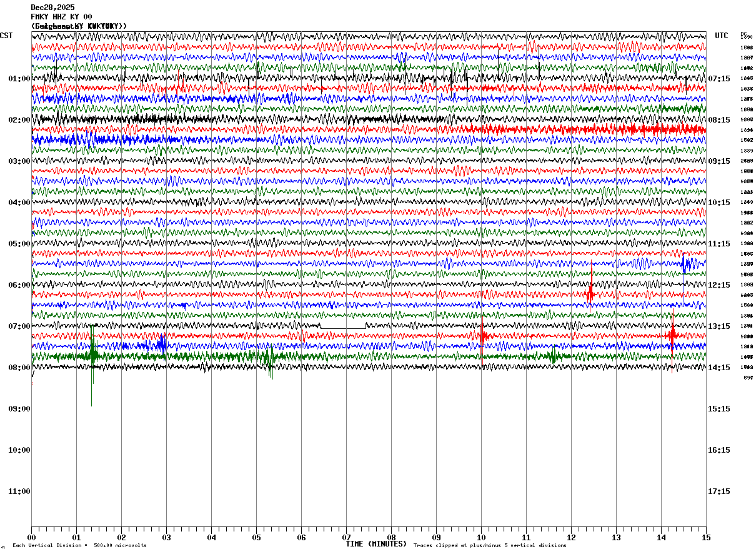Select minute 15 on the time axis
Image resolution: width=756 pixels, height=554 pixels.
706,538
